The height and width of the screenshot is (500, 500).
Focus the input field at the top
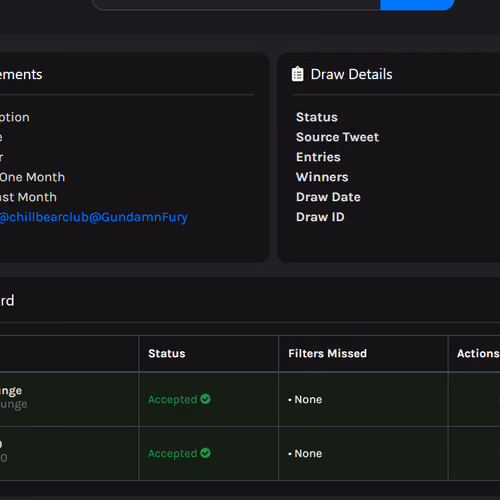pyautogui.click(x=236, y=5)
